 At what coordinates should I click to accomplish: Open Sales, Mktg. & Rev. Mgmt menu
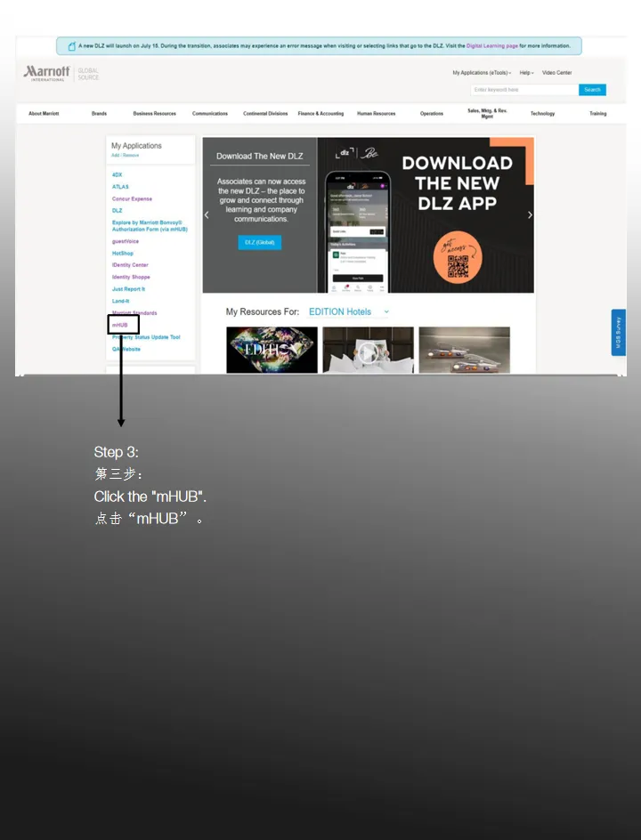(x=487, y=114)
